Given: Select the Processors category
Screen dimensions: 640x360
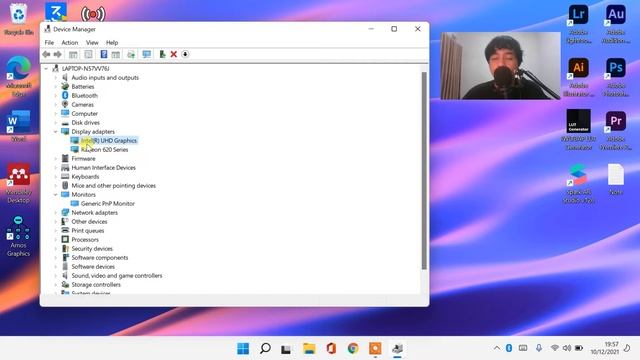Looking at the screenshot, I should pyautogui.click(x=85, y=240).
